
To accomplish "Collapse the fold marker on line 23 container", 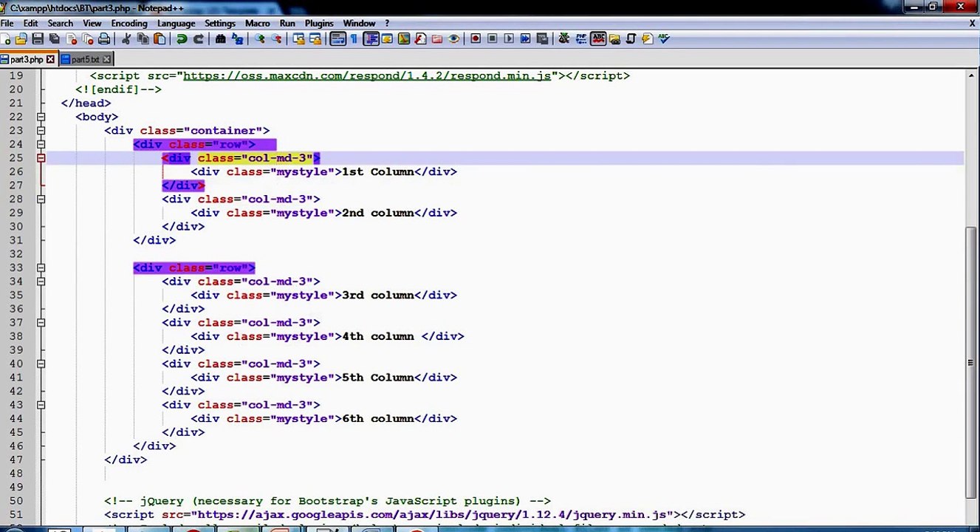I will tap(41, 131).
